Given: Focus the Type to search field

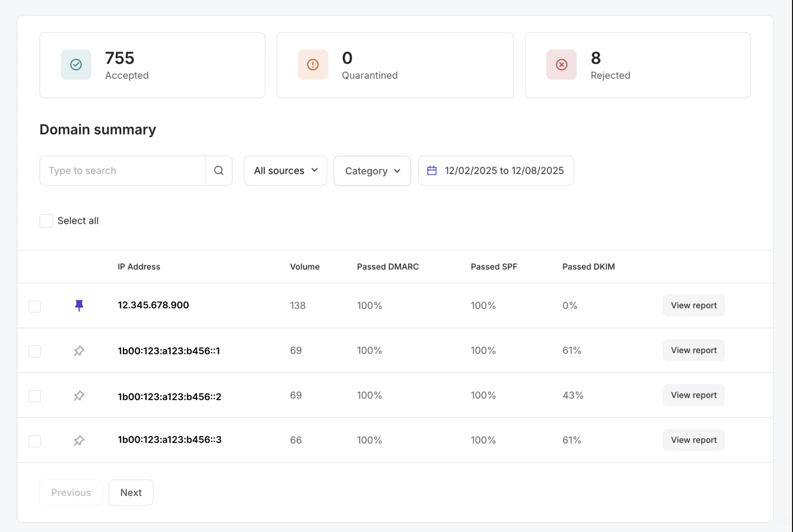Looking at the screenshot, I should click(122, 171).
